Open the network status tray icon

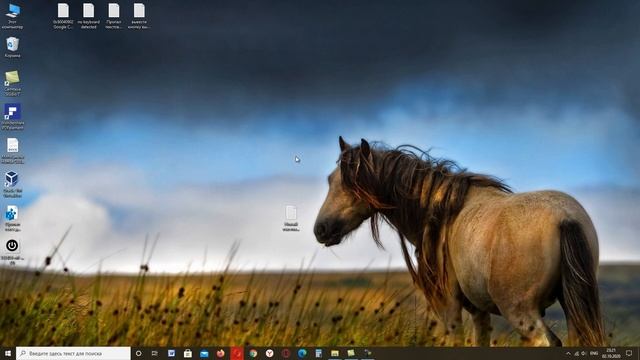(576, 353)
